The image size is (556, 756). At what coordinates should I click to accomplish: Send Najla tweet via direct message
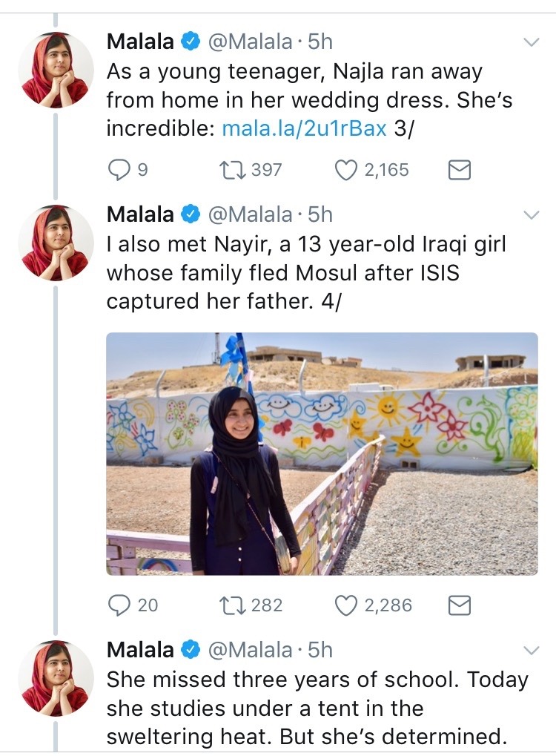[460, 171]
